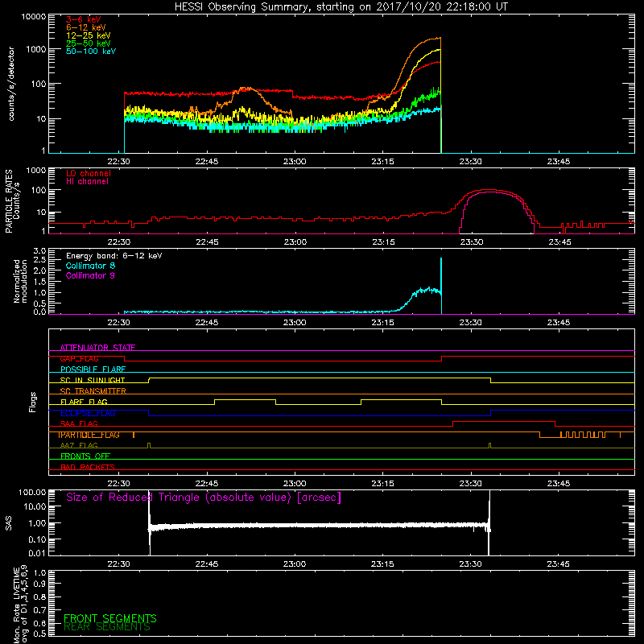Select the Collimator 9 legend entry
644x644 pixels.
[x=90, y=275]
